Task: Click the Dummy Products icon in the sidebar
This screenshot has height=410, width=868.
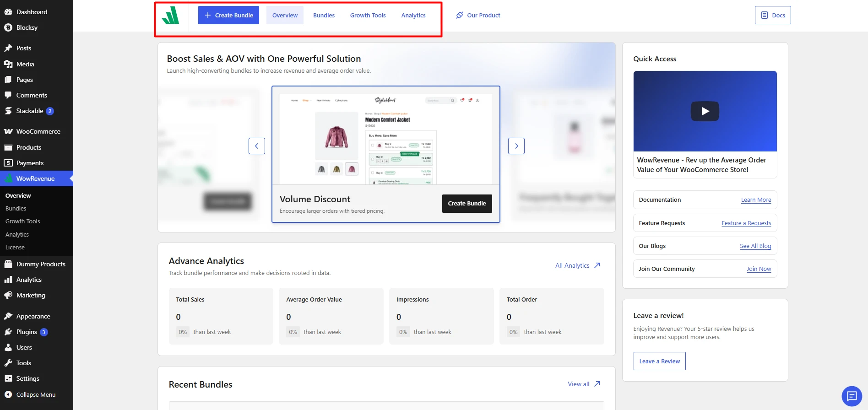Action: (8, 264)
